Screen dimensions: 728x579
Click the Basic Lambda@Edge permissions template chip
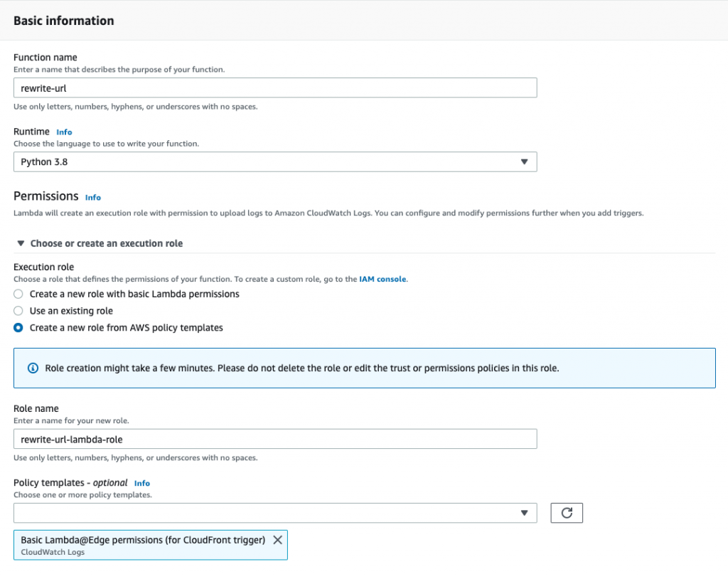[x=142, y=545]
